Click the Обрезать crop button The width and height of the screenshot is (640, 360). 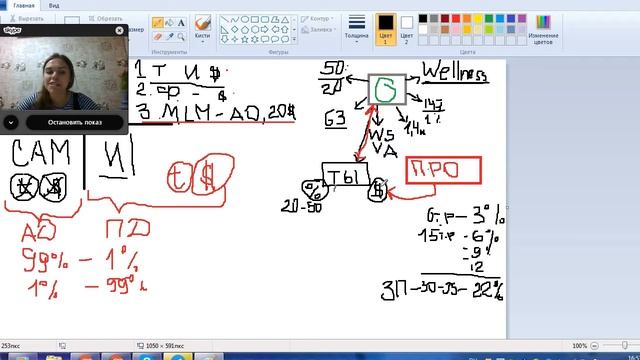pyautogui.click(x=105, y=19)
